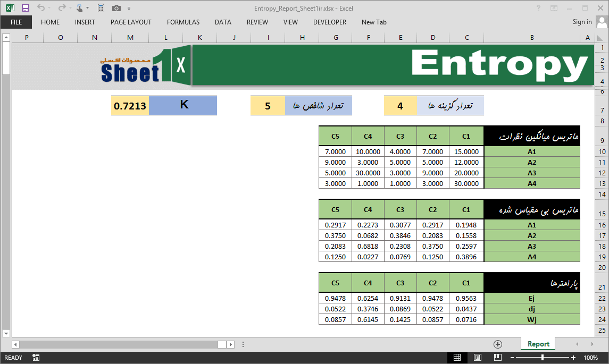Screen dimensions: 609x364
Task: Switch to Page Break Preview view
Action: pyautogui.click(x=497, y=358)
